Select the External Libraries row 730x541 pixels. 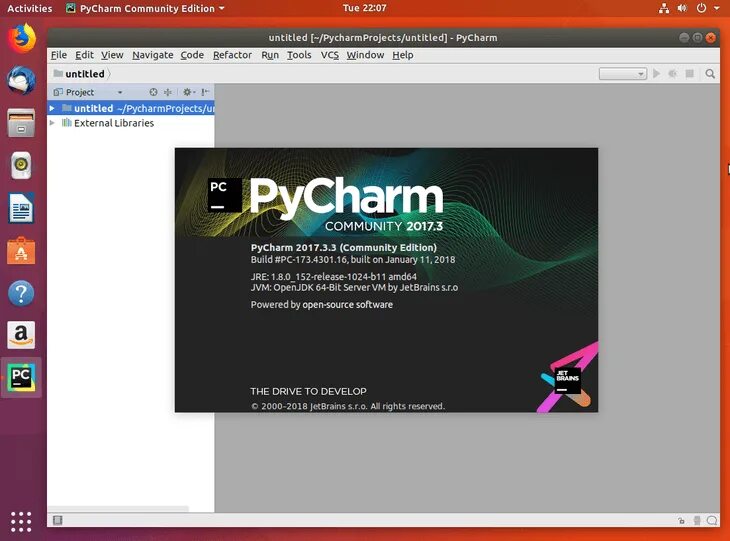tap(131, 123)
